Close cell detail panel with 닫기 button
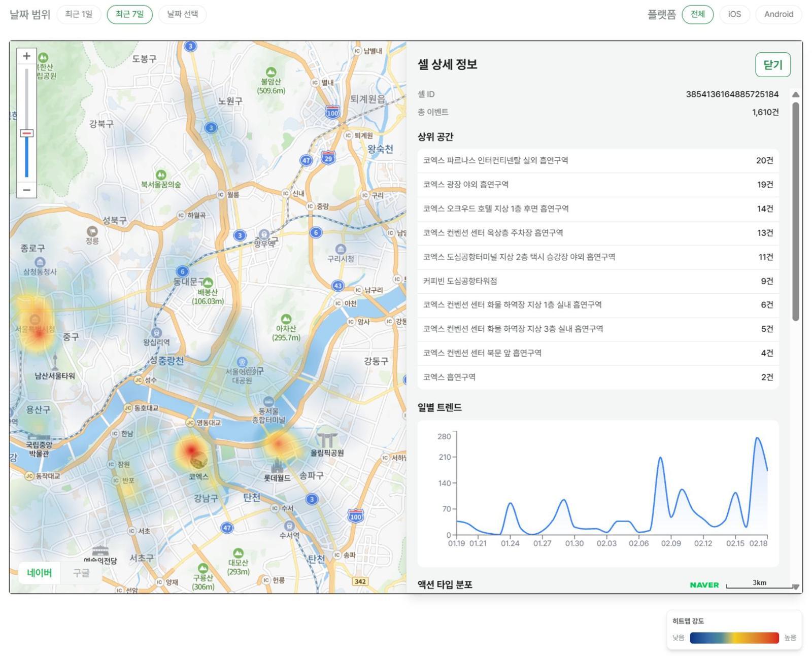 click(772, 65)
